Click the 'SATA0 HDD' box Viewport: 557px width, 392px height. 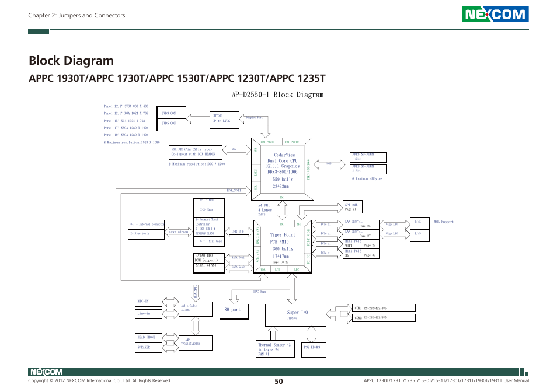point(209,258)
